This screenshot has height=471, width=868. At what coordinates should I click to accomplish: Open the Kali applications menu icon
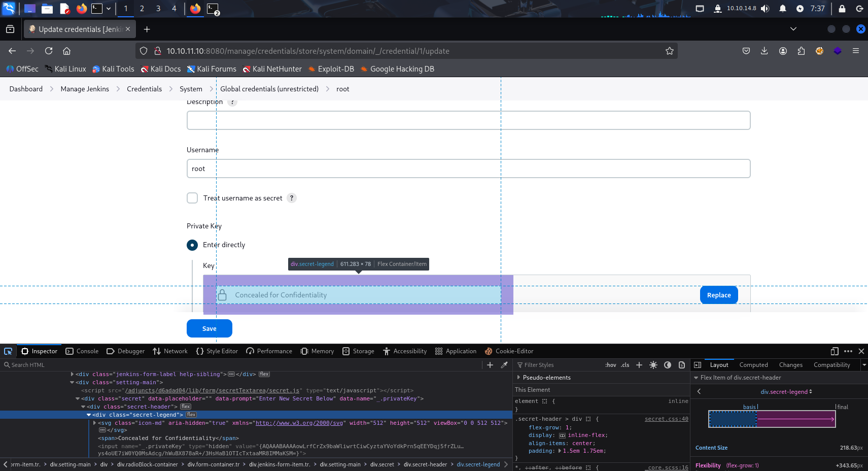(9, 9)
